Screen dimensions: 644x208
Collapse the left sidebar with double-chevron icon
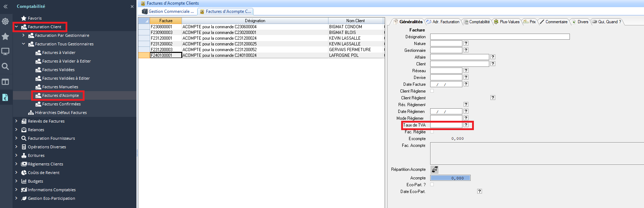5,6
